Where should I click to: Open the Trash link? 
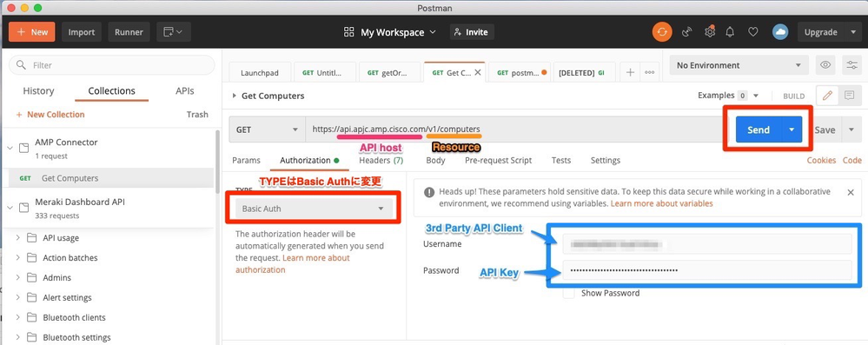tap(197, 114)
